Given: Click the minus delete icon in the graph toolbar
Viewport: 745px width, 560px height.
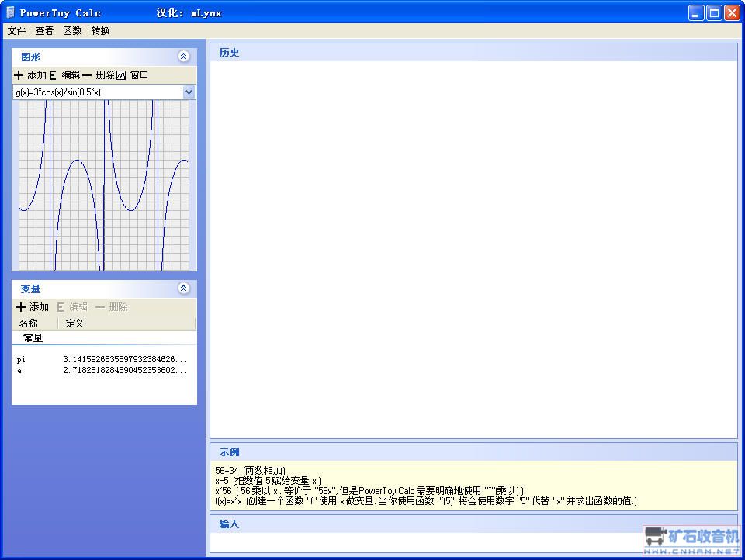Looking at the screenshot, I should point(86,75).
